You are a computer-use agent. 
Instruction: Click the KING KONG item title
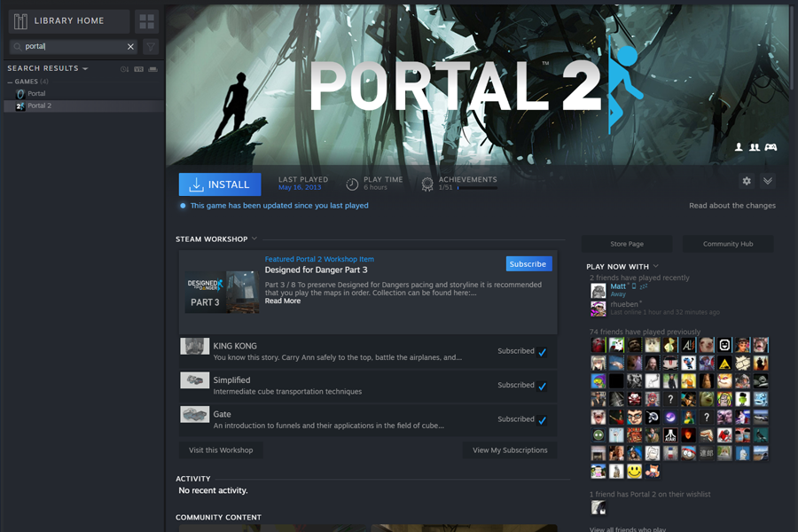point(235,346)
